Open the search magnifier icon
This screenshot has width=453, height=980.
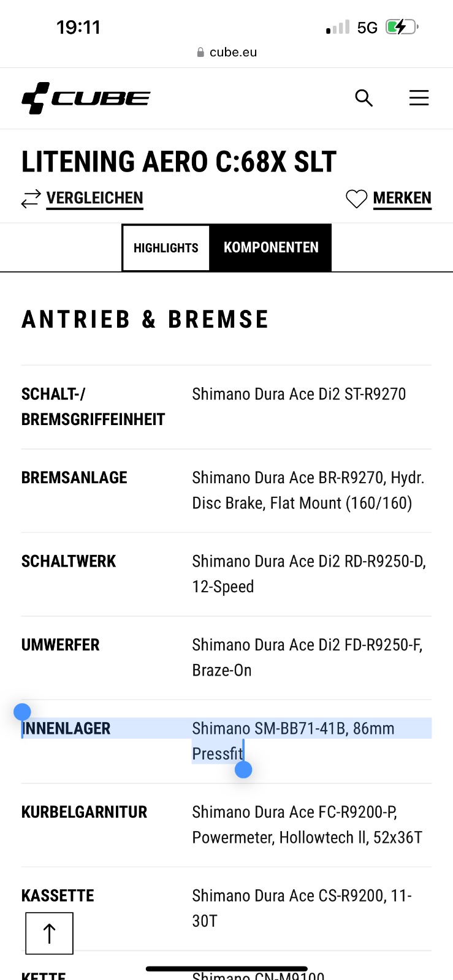coord(364,98)
